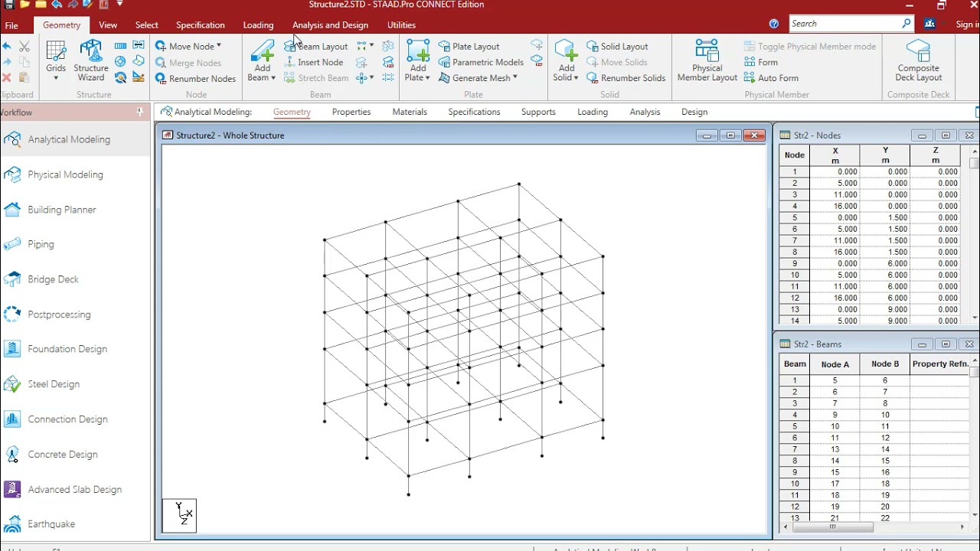Open Advanced Slab Design workflow
Image resolution: width=980 pixels, height=551 pixels.
click(75, 490)
